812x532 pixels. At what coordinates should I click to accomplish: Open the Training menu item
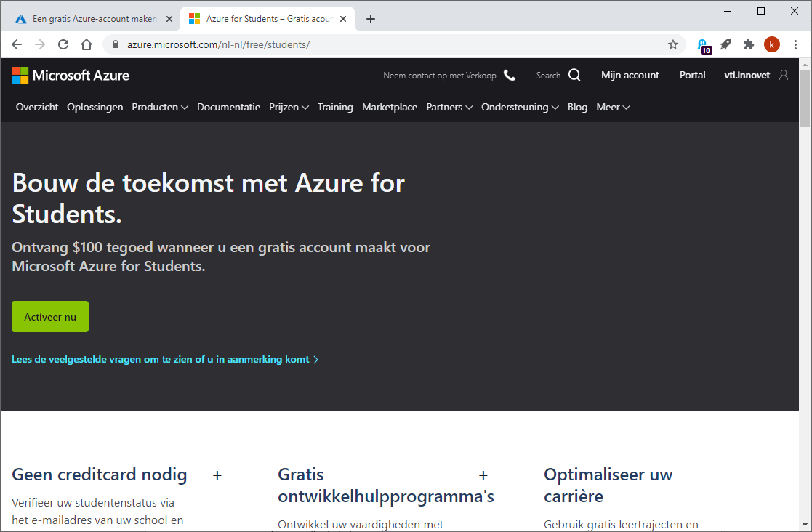point(335,107)
